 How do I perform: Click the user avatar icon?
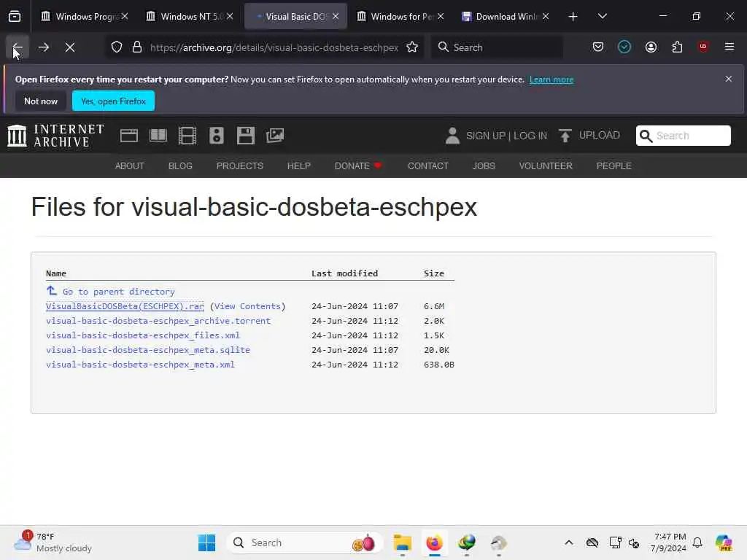(452, 136)
